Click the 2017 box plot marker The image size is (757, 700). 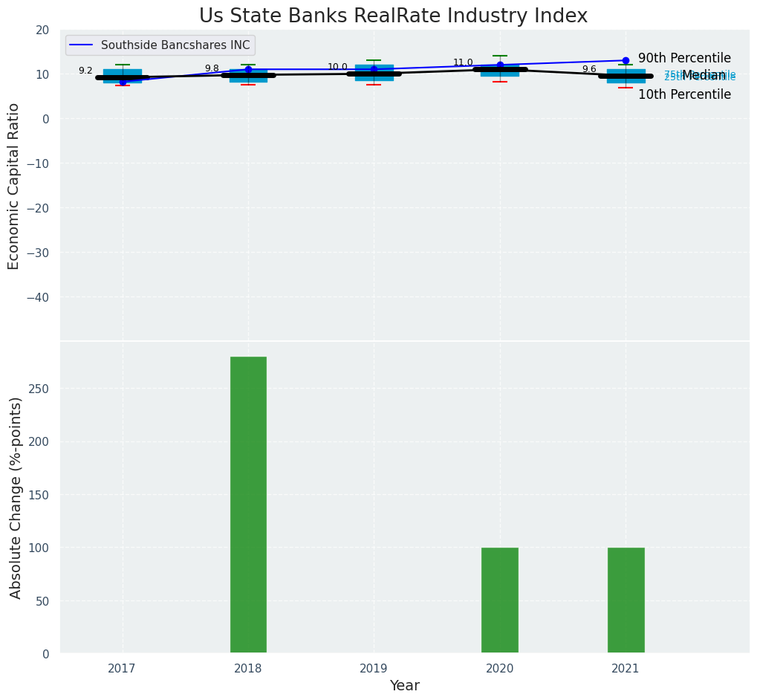click(123, 76)
